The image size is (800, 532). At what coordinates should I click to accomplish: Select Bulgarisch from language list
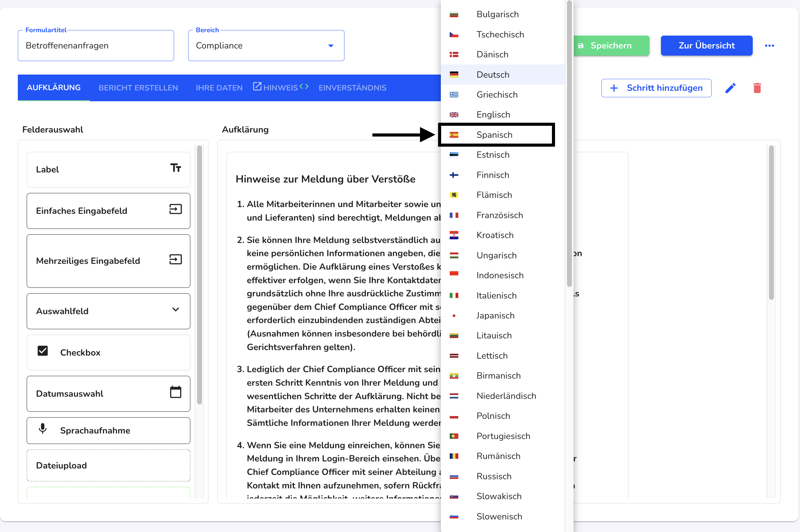coord(502,14)
